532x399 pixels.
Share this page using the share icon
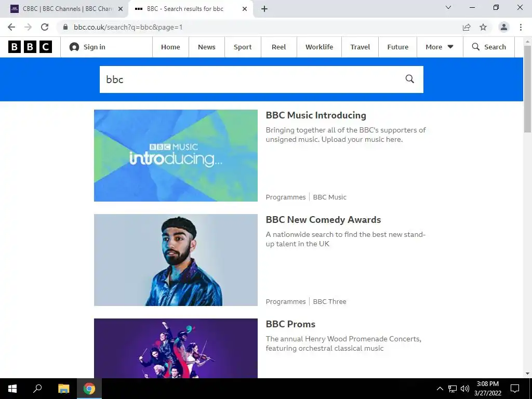(x=467, y=27)
